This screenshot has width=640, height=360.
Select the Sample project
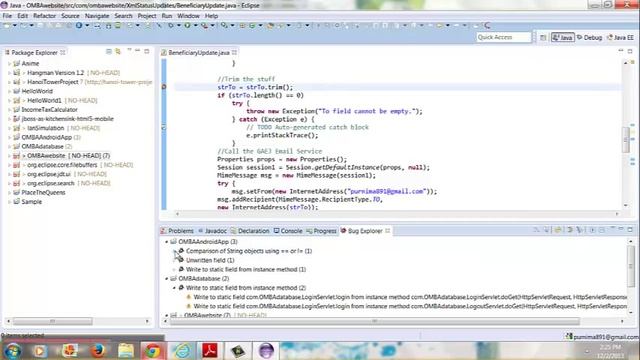[x=31, y=202]
